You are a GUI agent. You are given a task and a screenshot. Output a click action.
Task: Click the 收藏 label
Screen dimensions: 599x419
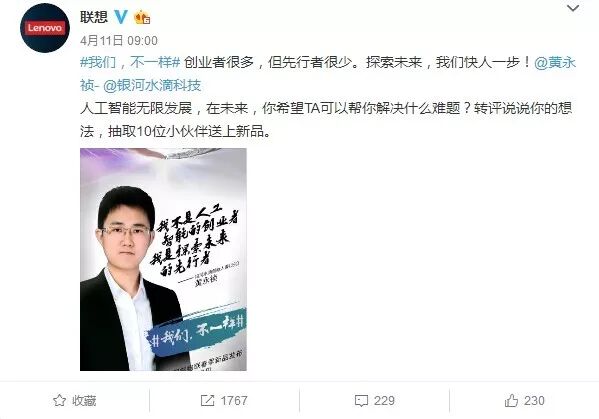(84, 401)
